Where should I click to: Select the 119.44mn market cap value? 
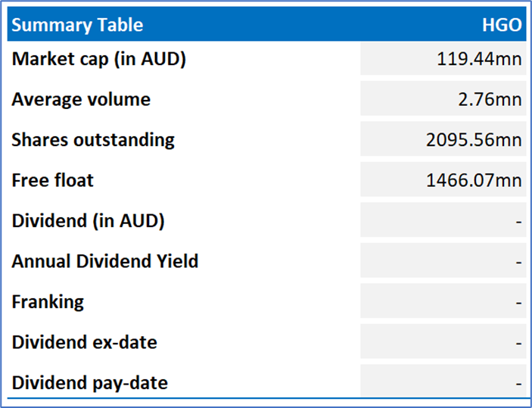(479, 59)
